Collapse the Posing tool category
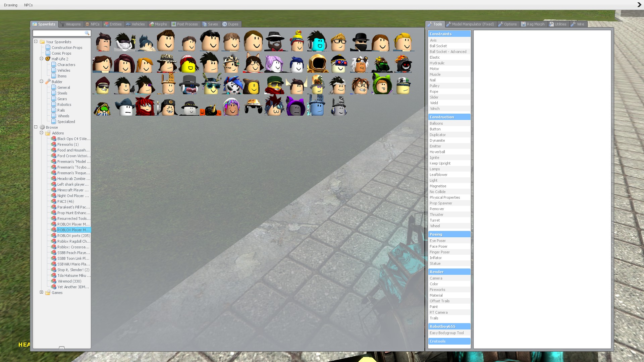644x362 pixels. [449, 234]
